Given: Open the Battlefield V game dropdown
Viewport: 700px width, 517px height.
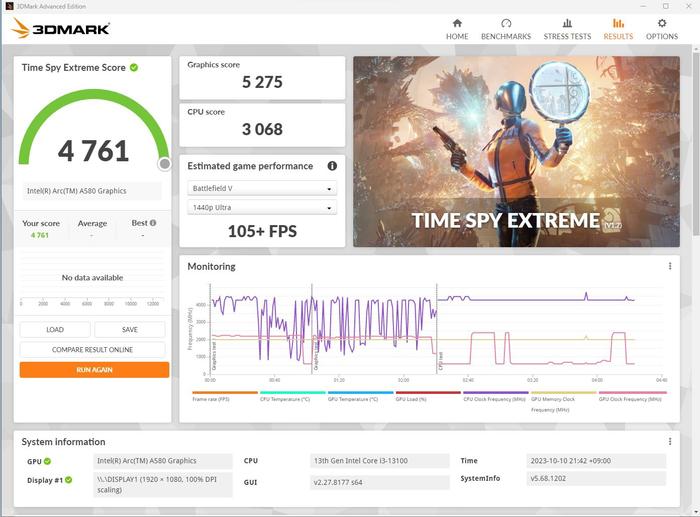Looking at the screenshot, I should pyautogui.click(x=262, y=188).
